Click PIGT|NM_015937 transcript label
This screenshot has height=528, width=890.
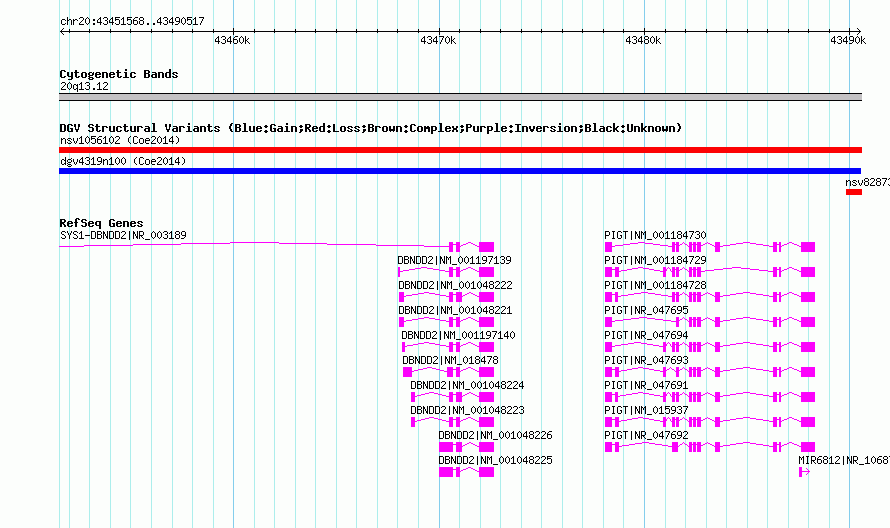[x=646, y=410]
